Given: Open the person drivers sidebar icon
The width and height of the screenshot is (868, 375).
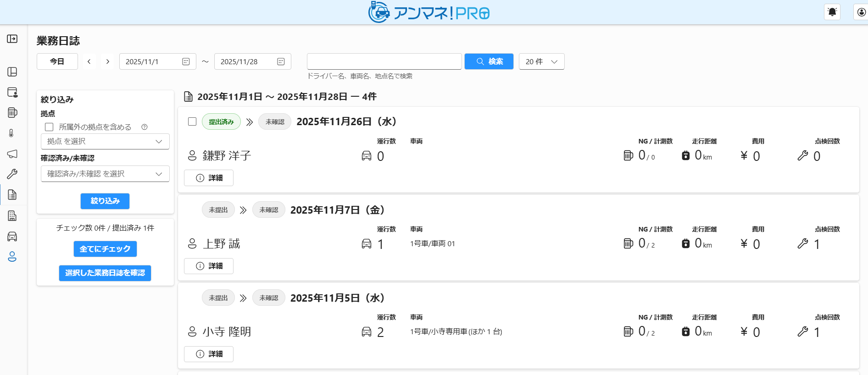Looking at the screenshot, I should [x=12, y=257].
